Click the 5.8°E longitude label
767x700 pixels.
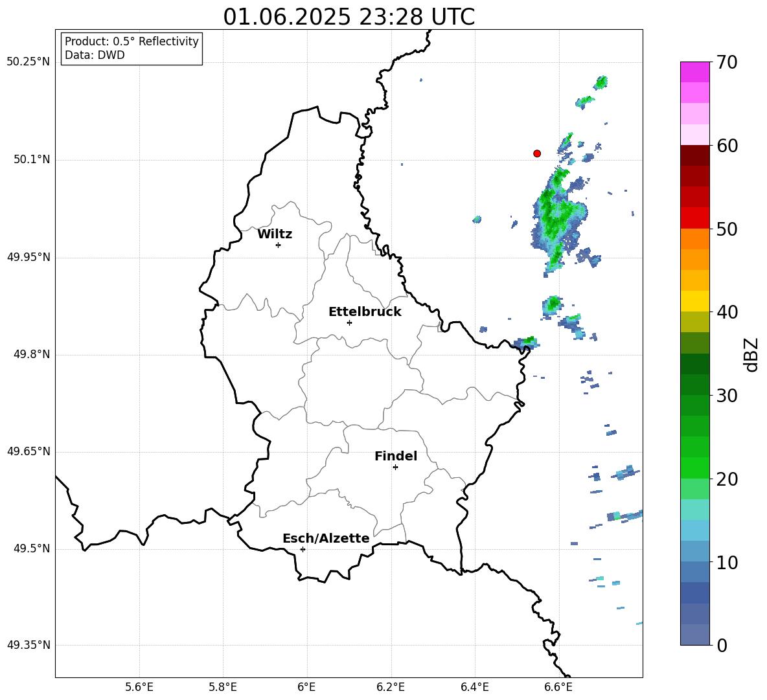point(223,688)
